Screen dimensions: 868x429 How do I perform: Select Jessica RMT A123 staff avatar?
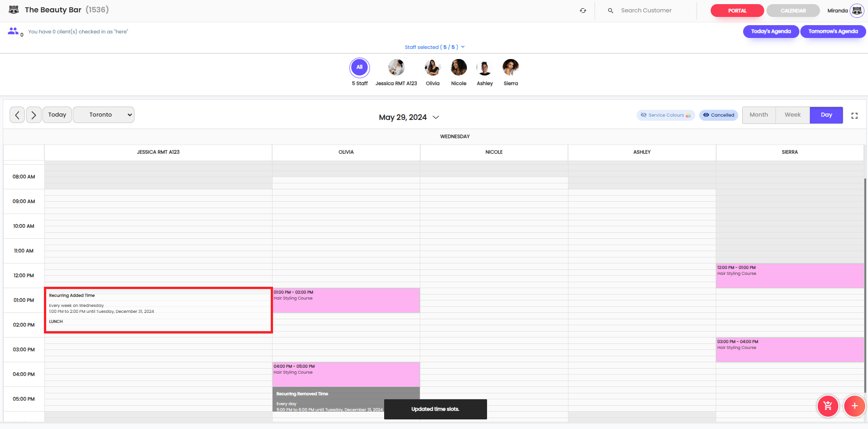(x=396, y=67)
